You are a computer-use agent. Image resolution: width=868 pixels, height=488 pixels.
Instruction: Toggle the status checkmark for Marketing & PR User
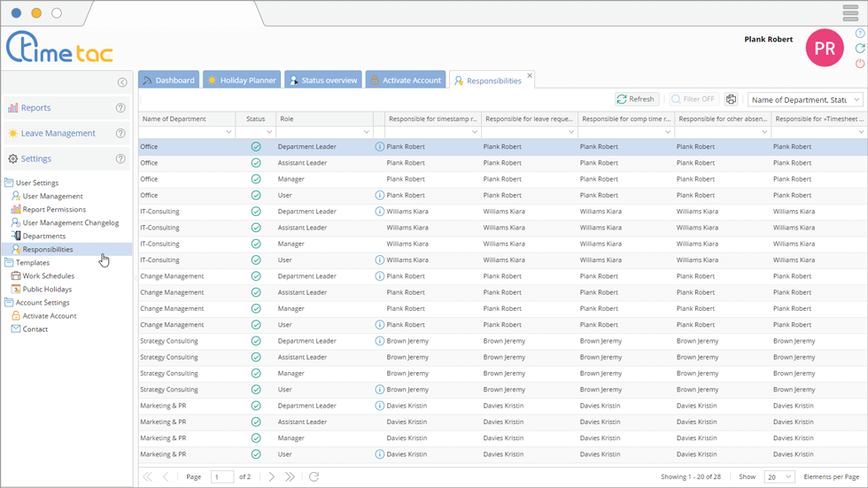[256, 454]
